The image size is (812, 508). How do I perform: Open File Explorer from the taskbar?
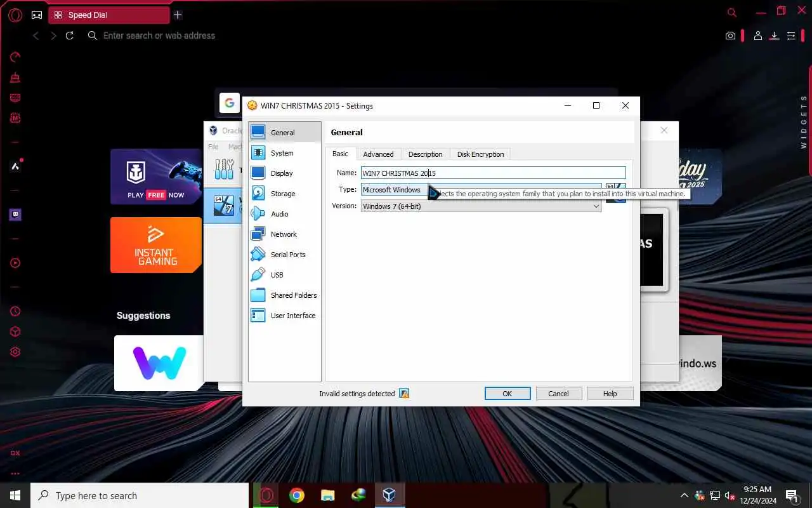point(327,496)
